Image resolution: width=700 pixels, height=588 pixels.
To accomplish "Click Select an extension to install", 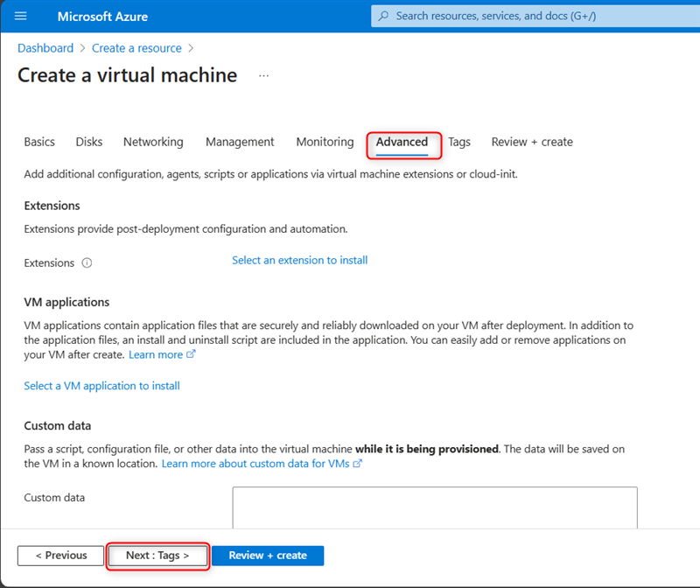I will [x=299, y=260].
